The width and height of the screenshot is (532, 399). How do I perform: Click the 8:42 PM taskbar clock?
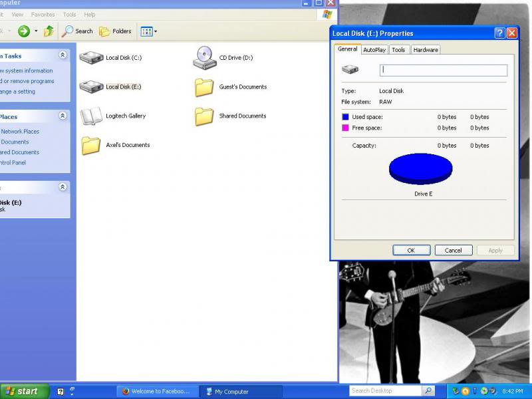[513, 391]
